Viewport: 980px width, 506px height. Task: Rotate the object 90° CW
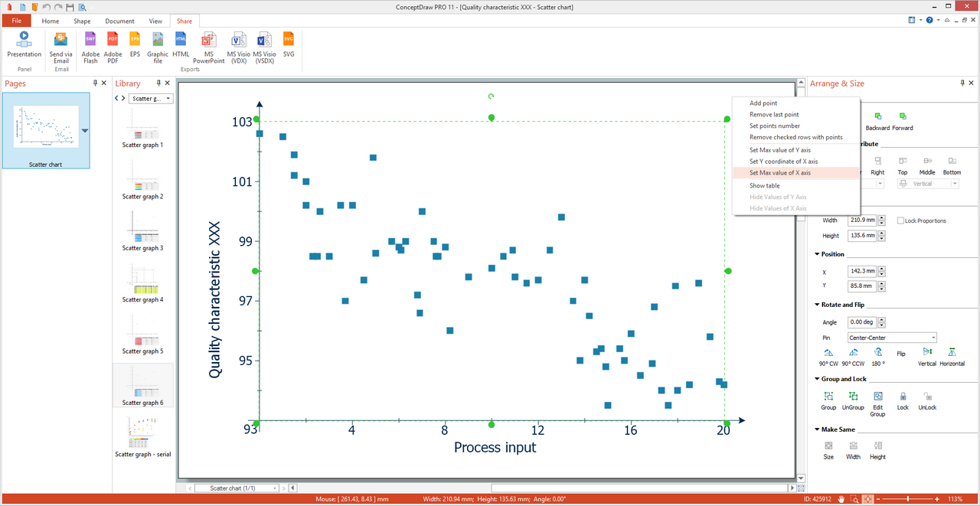tap(828, 357)
